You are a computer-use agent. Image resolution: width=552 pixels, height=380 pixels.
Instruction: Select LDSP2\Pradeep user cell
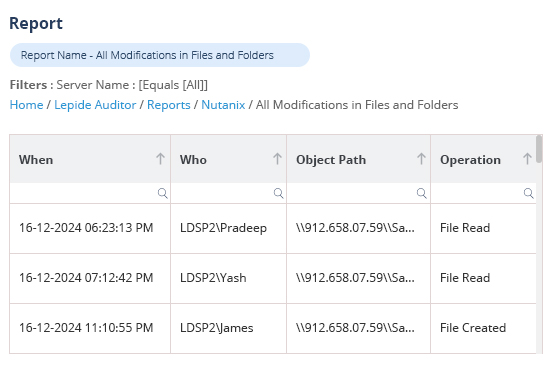[228, 228]
